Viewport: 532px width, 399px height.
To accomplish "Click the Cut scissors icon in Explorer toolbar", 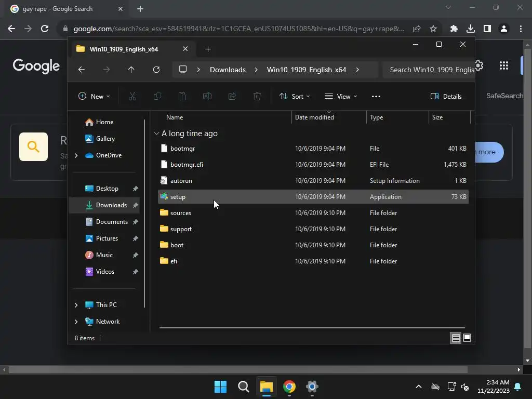I will (x=132, y=96).
